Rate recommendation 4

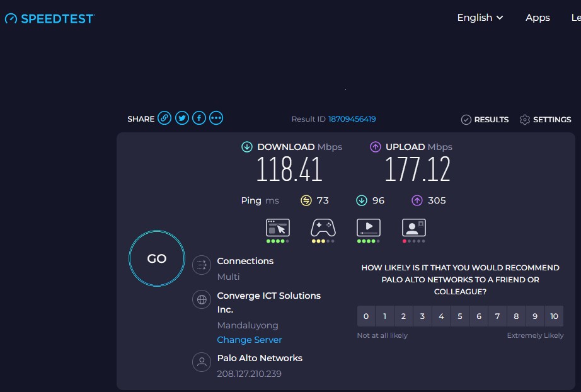coord(441,316)
